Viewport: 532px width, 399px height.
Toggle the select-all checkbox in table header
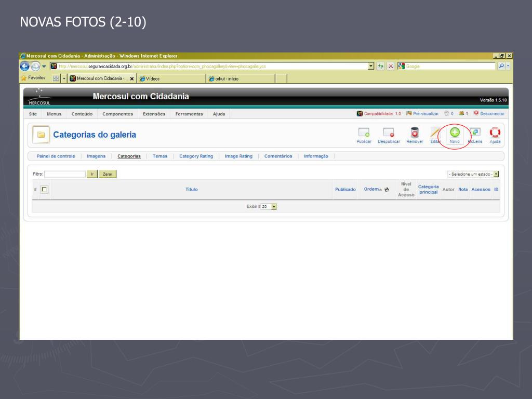coord(44,189)
